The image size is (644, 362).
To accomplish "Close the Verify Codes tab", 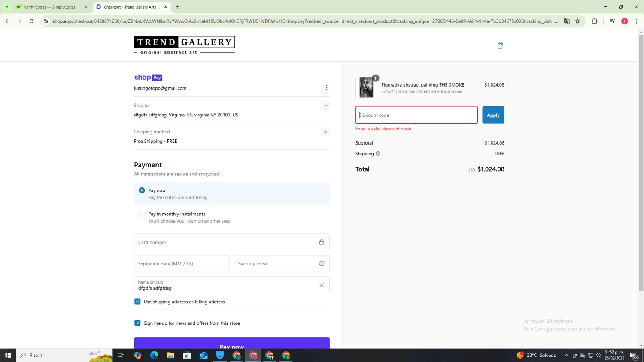I will point(85,7).
